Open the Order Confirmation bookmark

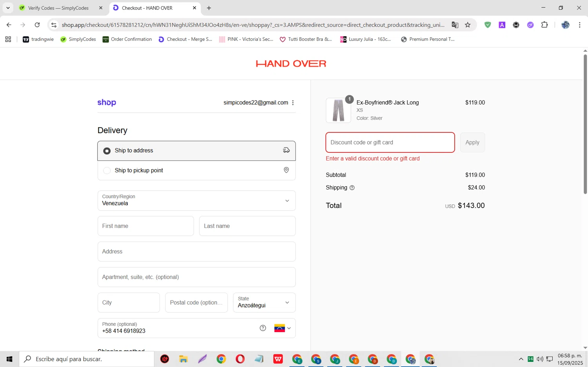(x=127, y=39)
